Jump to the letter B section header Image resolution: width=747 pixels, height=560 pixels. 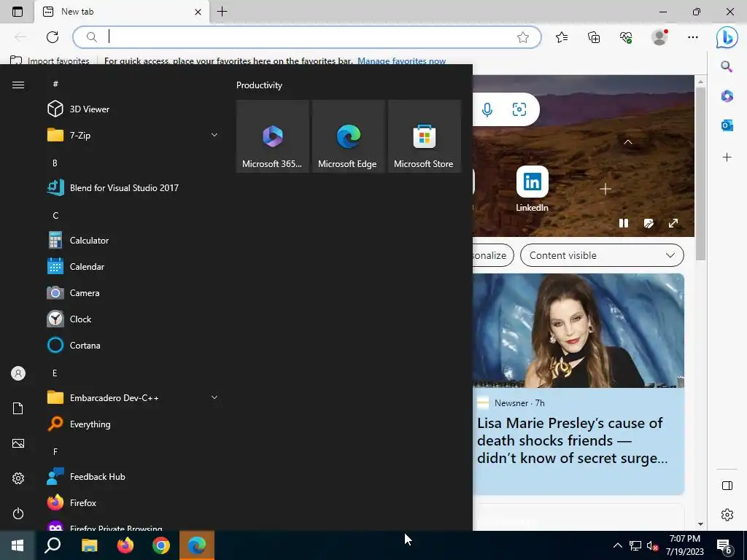coord(55,163)
